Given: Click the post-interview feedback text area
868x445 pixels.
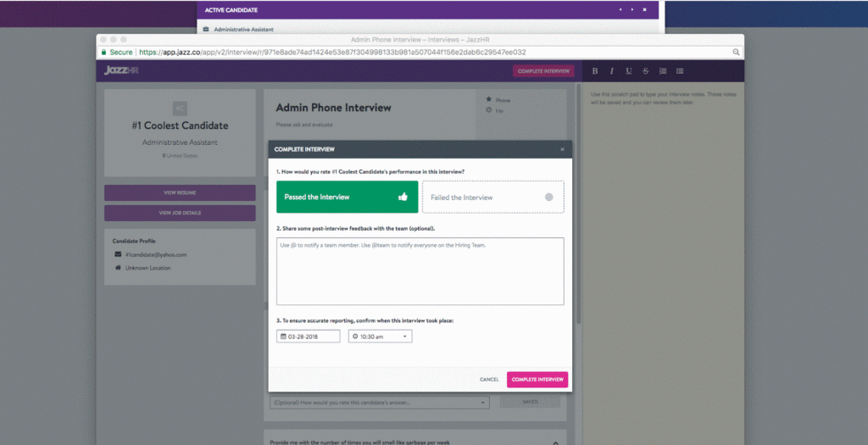Looking at the screenshot, I should point(420,271).
